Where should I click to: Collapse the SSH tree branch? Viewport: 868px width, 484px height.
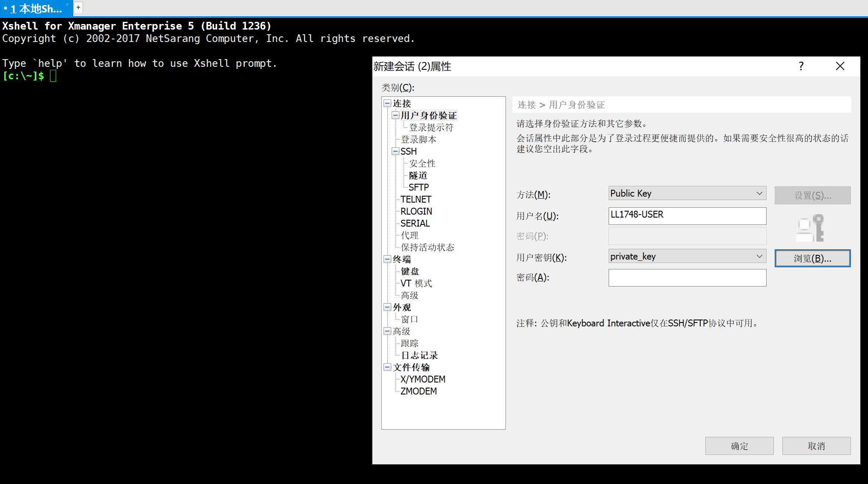pos(395,151)
